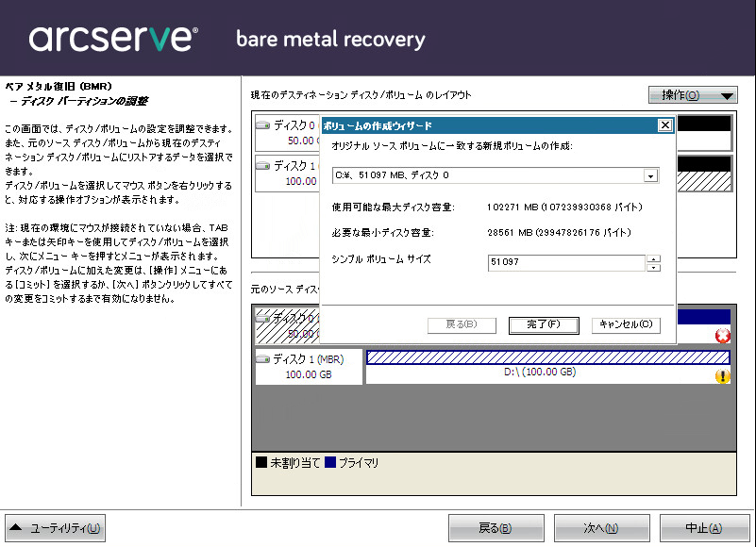Click the simple volume size field 51097
Viewport: 756px width, 547px height.
(x=566, y=263)
